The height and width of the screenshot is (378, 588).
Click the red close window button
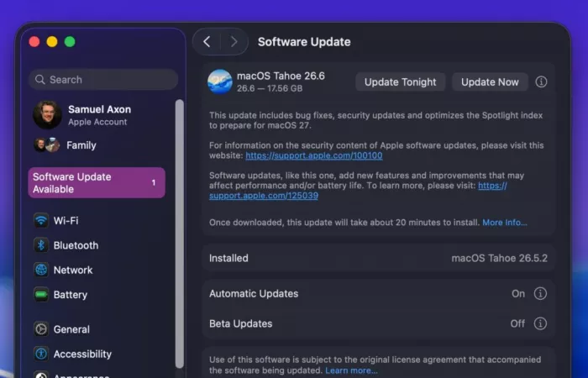[34, 42]
